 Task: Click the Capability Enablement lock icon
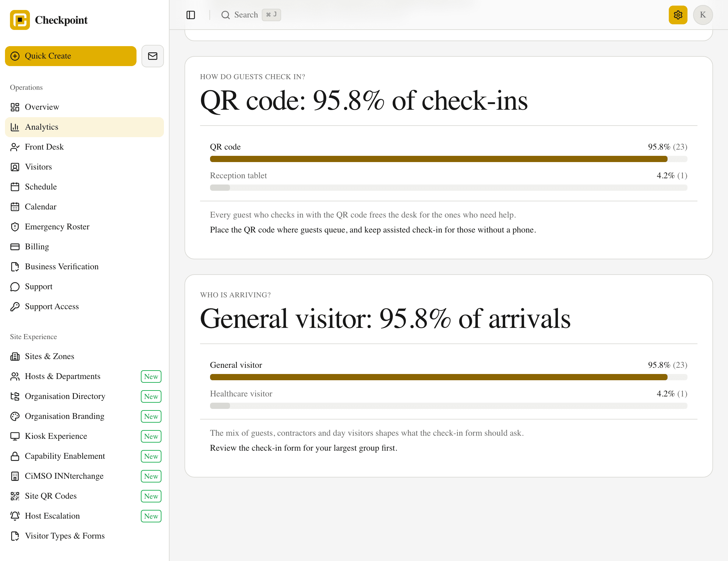coord(15,456)
